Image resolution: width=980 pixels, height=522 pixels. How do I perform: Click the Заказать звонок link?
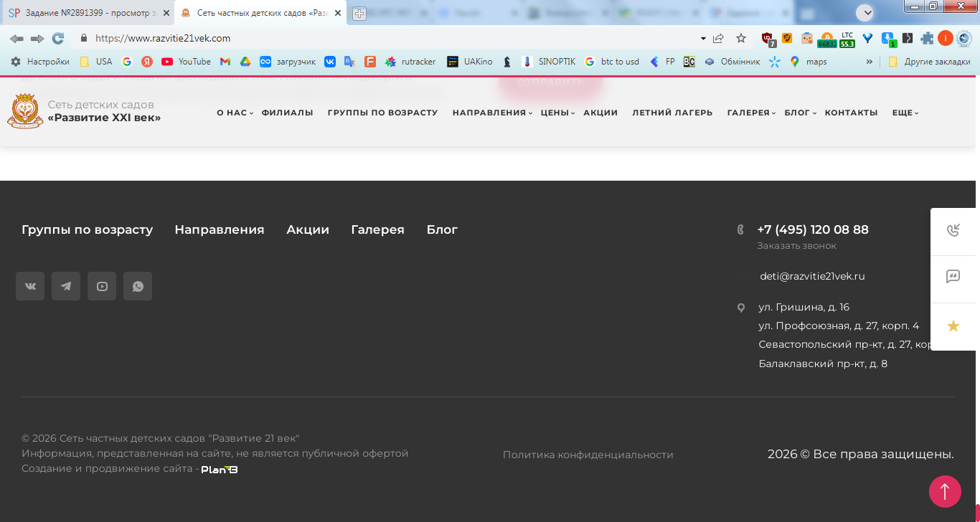click(x=796, y=246)
